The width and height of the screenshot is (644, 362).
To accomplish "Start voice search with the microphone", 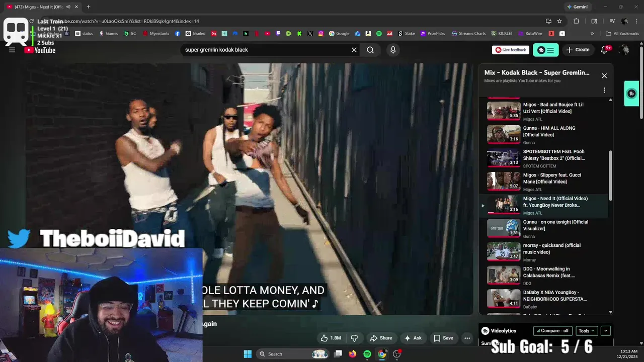I will click(x=393, y=50).
